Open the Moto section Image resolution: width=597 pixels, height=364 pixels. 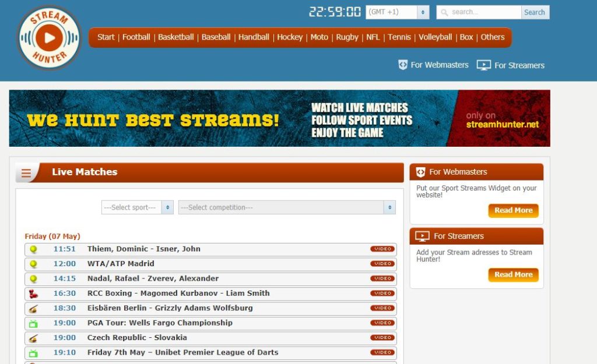tap(319, 37)
